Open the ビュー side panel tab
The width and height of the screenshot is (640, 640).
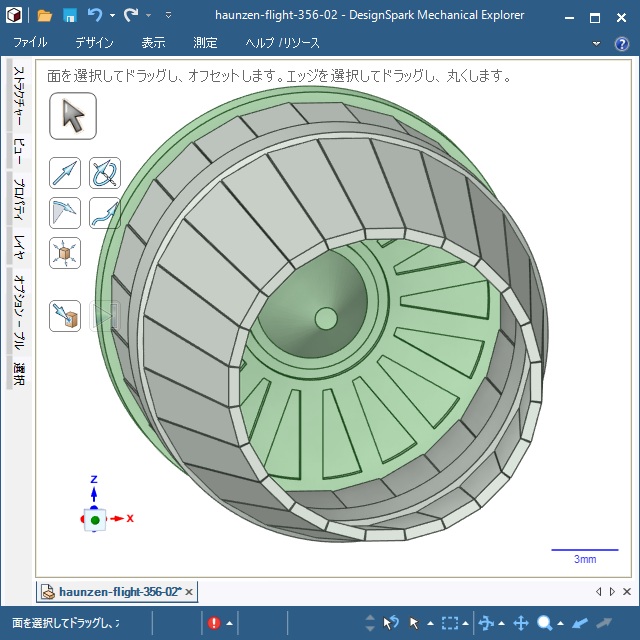19,151
